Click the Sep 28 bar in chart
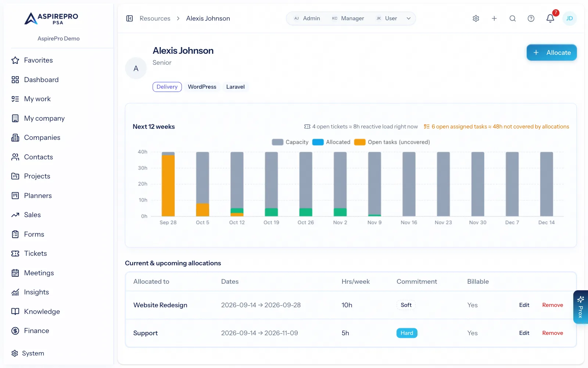 coord(168,184)
